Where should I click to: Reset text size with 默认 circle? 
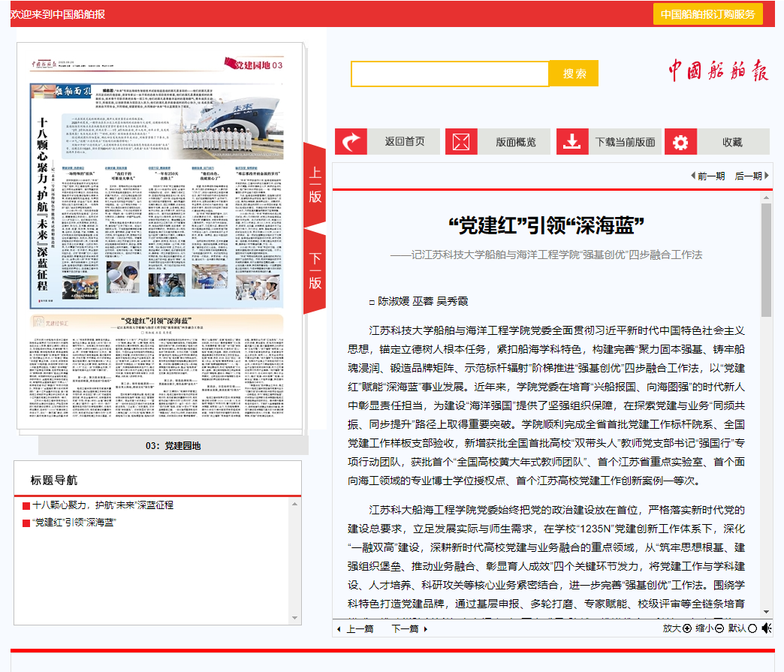click(752, 628)
